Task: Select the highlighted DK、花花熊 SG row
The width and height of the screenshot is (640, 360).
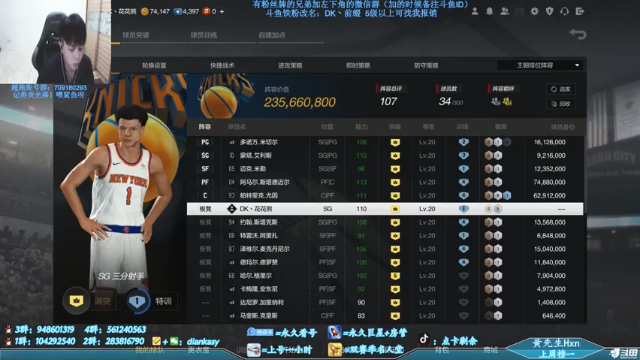Action: [x=385, y=209]
